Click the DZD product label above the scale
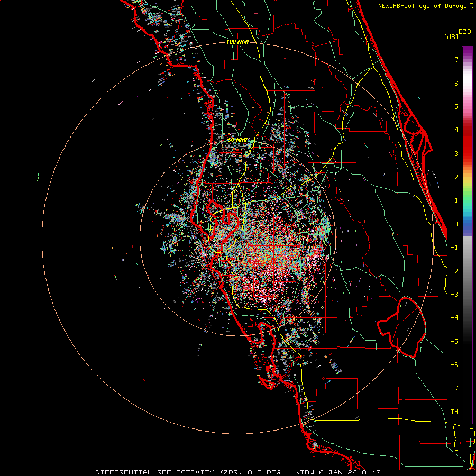The height and width of the screenshot is (476, 476). click(x=465, y=32)
